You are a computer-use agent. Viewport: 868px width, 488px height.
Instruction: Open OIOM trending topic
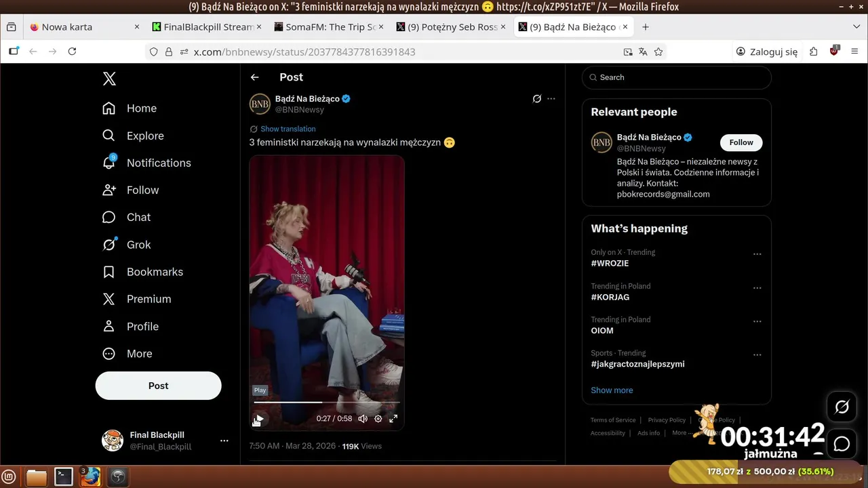[x=602, y=331]
